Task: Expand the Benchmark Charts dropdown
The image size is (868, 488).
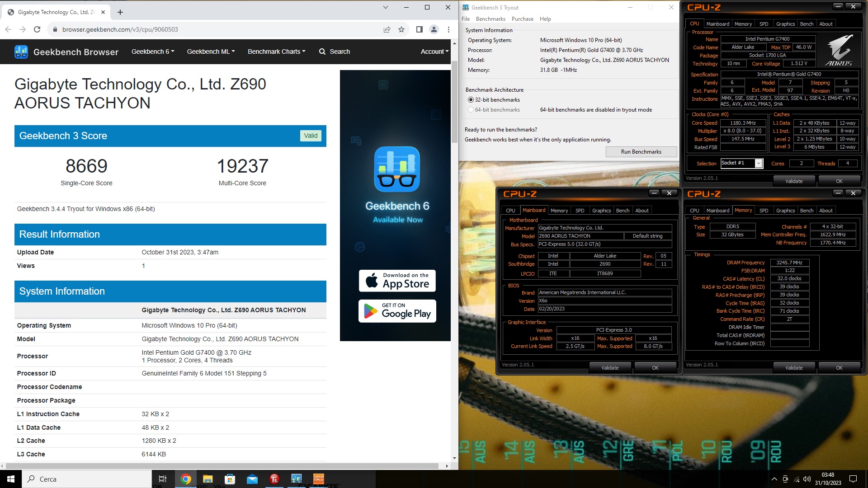Action: coord(277,52)
